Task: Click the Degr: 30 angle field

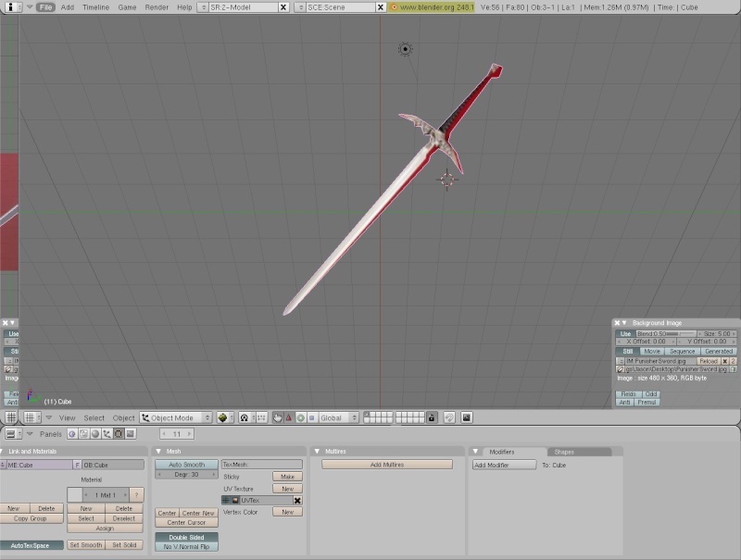Action: pyautogui.click(x=187, y=475)
